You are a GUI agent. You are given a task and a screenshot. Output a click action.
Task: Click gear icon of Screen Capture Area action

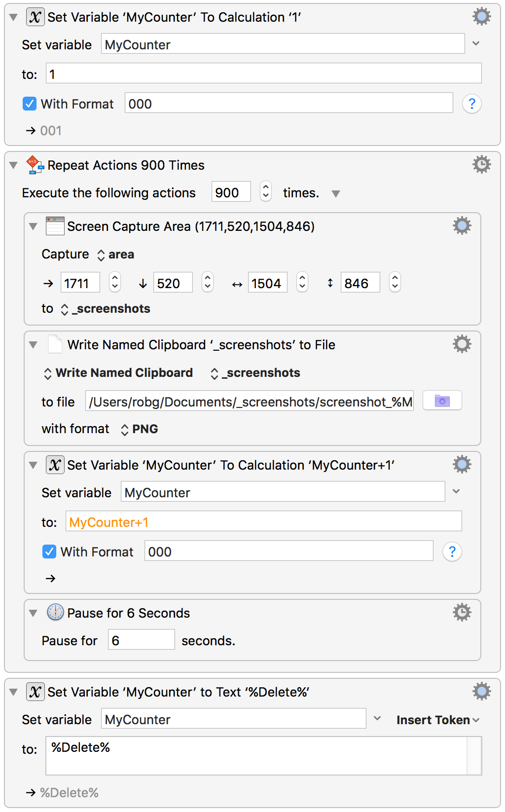pyautogui.click(x=462, y=226)
